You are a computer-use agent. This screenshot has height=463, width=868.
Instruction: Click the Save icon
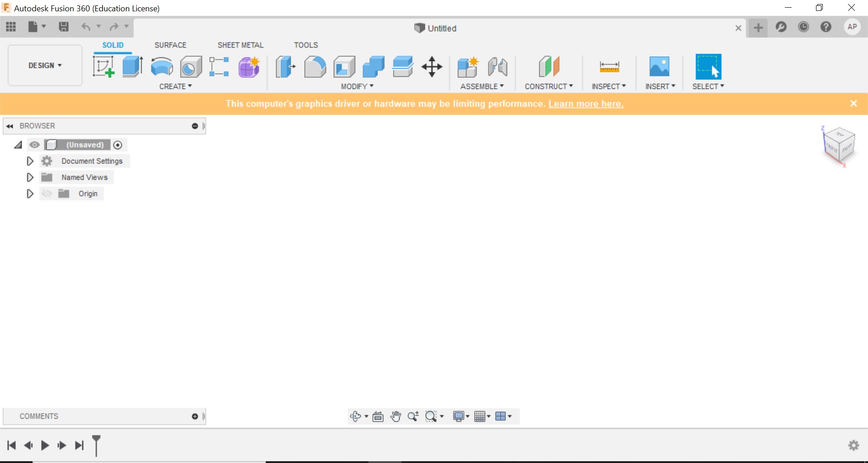click(x=64, y=27)
